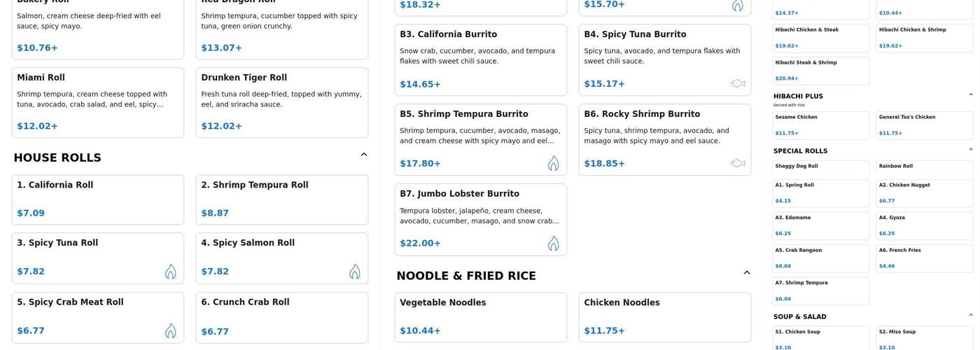Click the flame icon on Shrimp Tempura Burrito
Image resolution: width=980 pixels, height=350 pixels.
pyautogui.click(x=553, y=163)
